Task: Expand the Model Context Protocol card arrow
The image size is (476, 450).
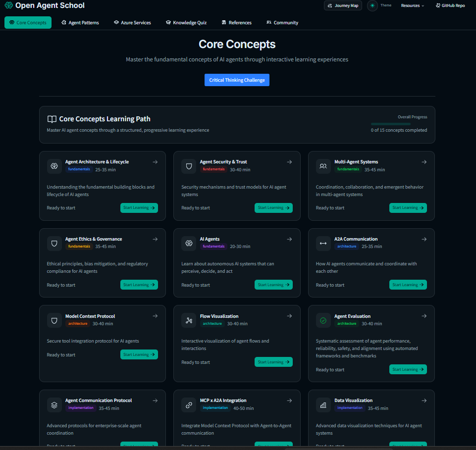Action: (x=155, y=316)
